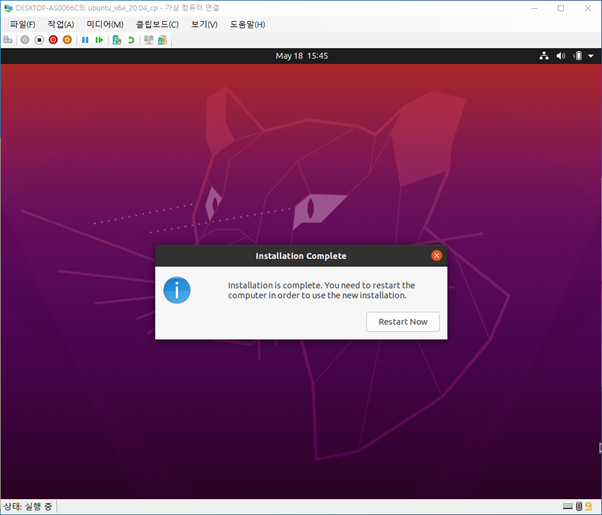
Task: Save VM state with the orange icon
Action: (x=67, y=40)
